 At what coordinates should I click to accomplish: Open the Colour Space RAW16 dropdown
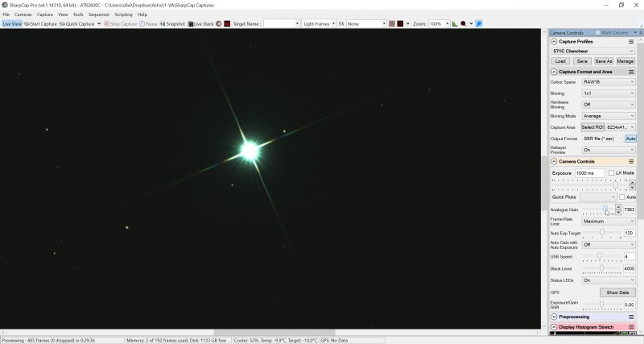point(609,82)
